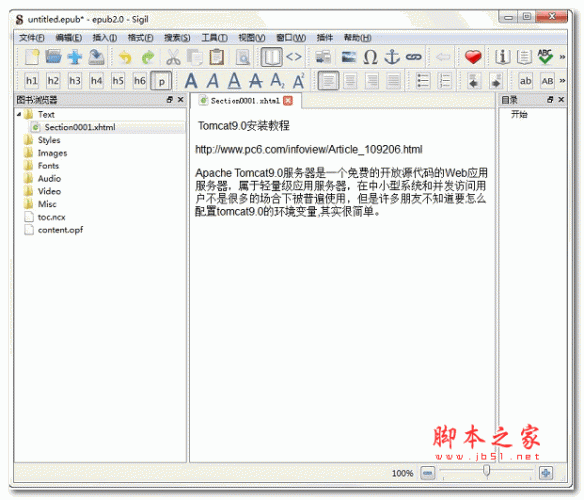Apply h1 heading style
The width and height of the screenshot is (584, 500).
point(32,81)
